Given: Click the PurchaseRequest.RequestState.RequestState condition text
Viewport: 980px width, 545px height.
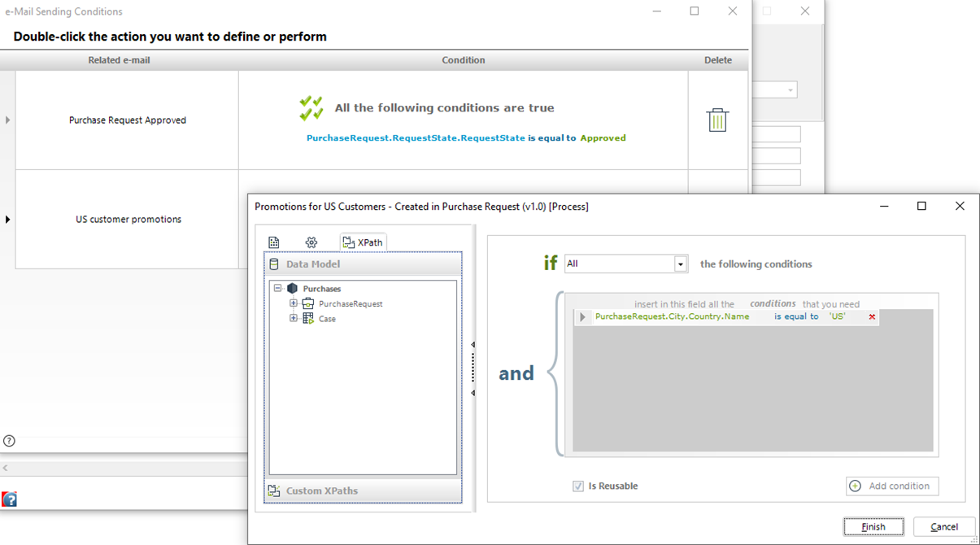Looking at the screenshot, I should (x=416, y=138).
